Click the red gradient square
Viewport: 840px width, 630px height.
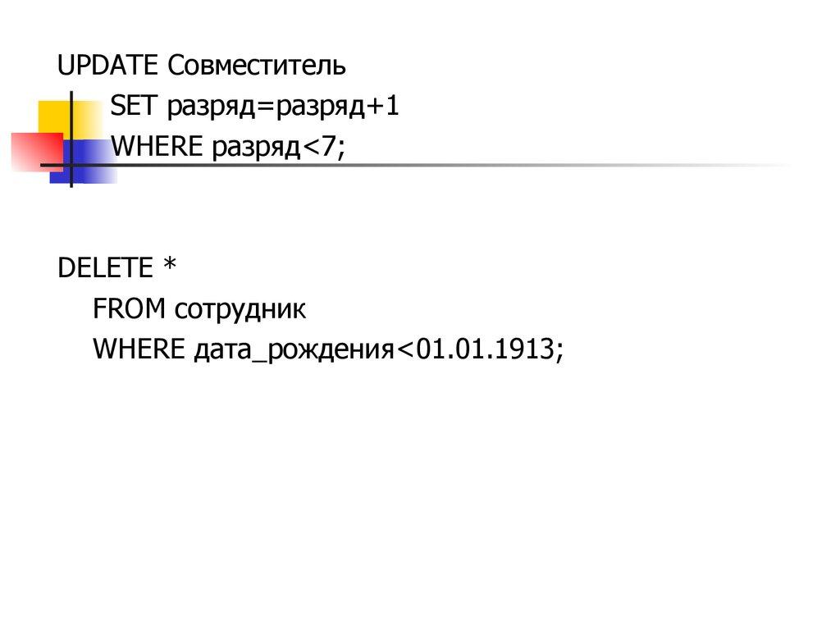[34, 151]
